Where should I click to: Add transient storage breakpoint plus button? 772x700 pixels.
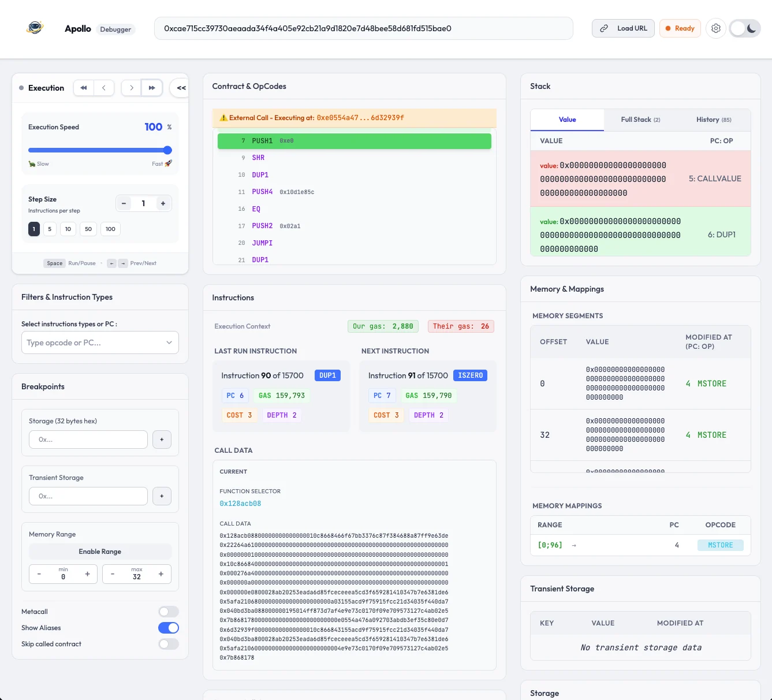pyautogui.click(x=162, y=496)
